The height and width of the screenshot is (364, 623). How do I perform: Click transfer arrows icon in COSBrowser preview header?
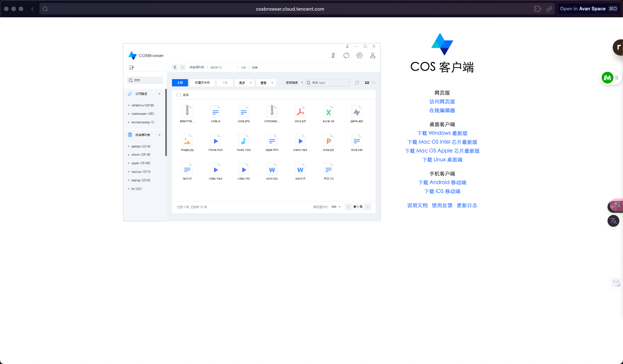[x=333, y=56]
